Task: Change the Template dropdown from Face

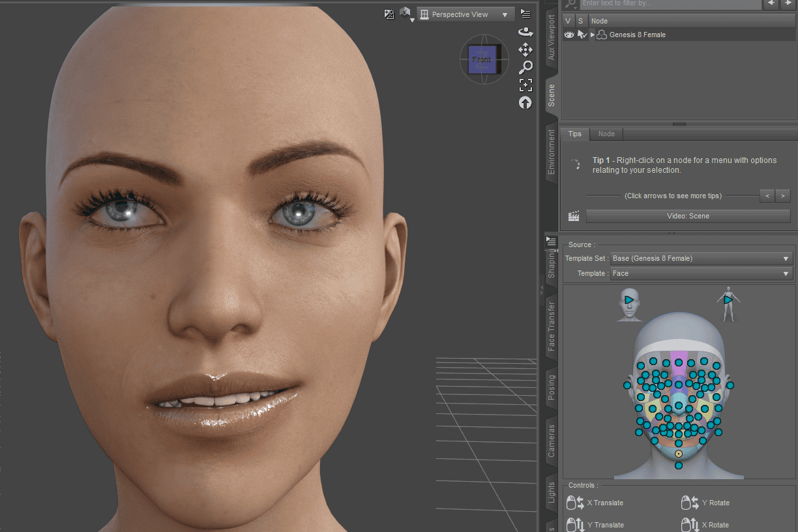Action: click(701, 273)
